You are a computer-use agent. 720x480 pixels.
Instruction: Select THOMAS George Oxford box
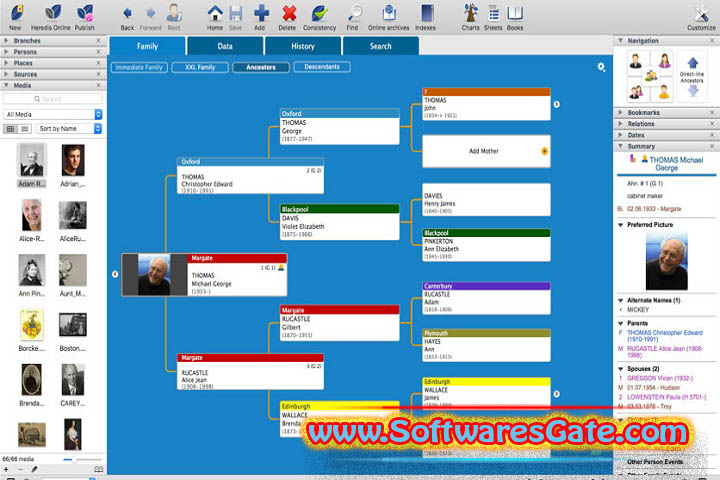tap(339, 127)
